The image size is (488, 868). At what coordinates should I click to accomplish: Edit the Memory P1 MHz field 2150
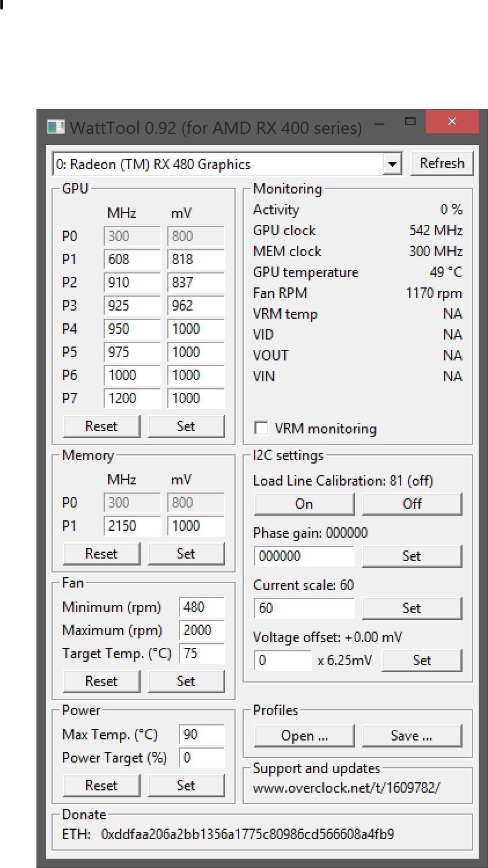click(132, 526)
